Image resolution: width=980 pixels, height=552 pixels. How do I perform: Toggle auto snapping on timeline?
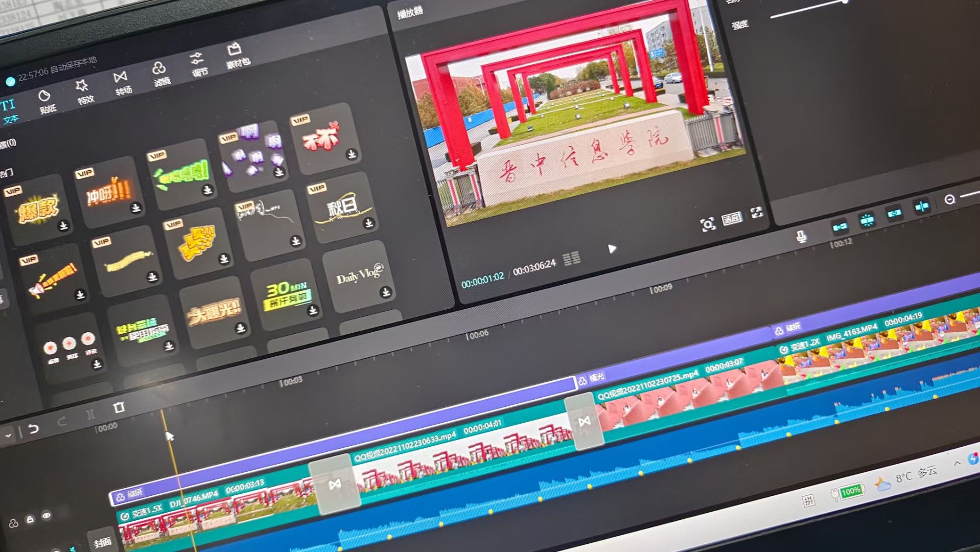tap(867, 220)
